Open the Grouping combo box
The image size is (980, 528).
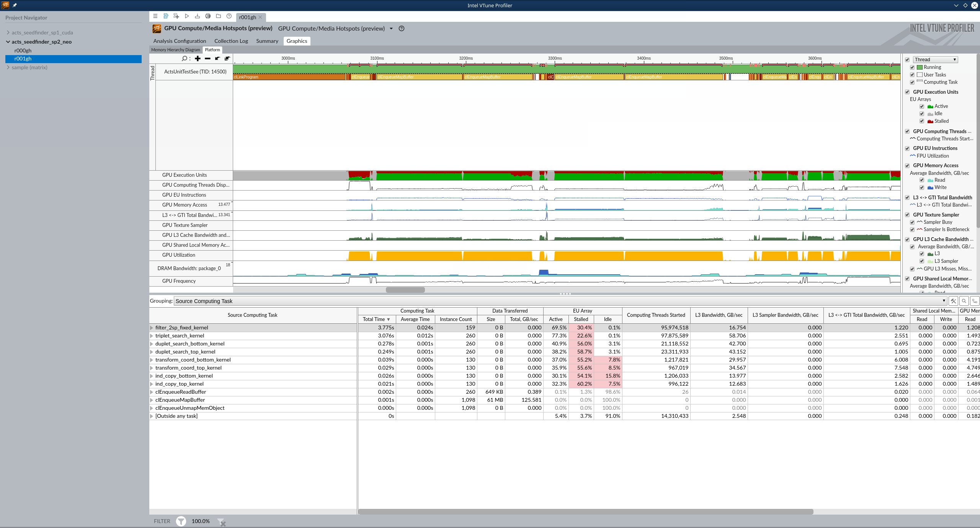(x=560, y=301)
